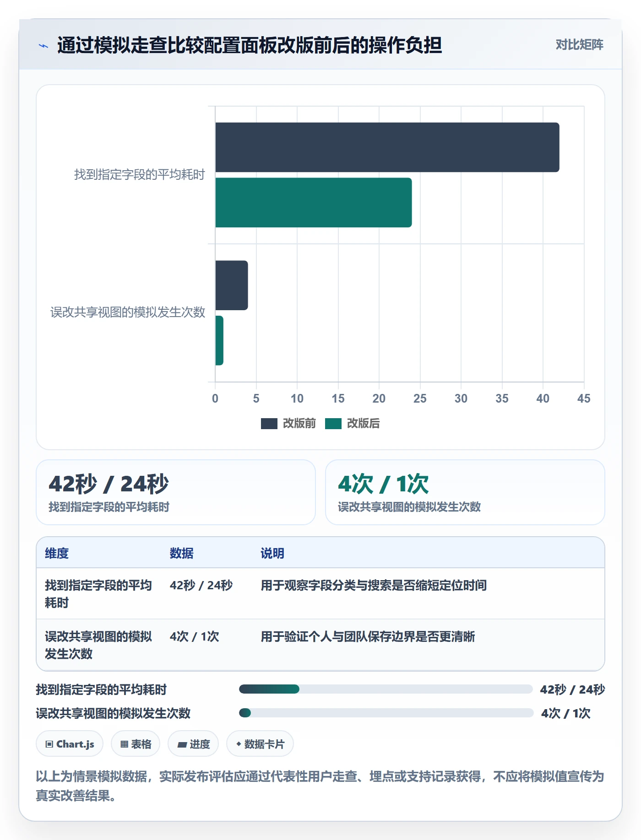Select the 进度 tag chip
The width and height of the screenshot is (641, 840).
tap(193, 744)
